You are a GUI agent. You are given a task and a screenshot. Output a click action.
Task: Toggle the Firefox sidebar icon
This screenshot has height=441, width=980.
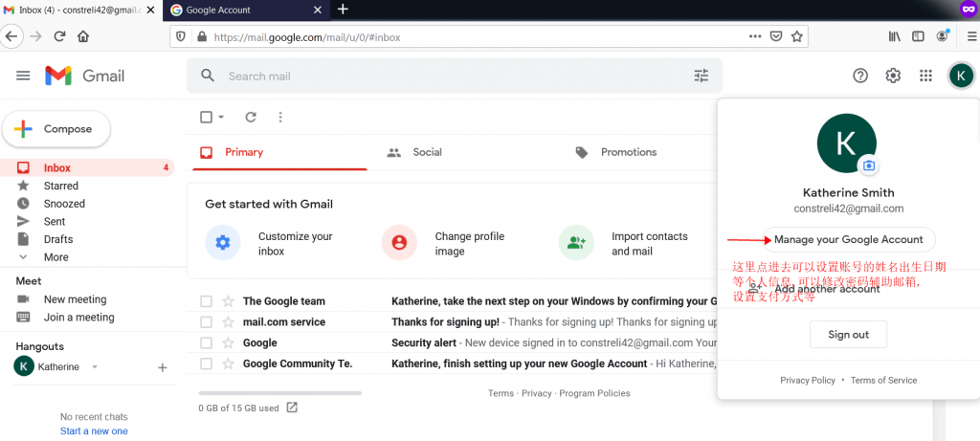pyautogui.click(x=918, y=37)
